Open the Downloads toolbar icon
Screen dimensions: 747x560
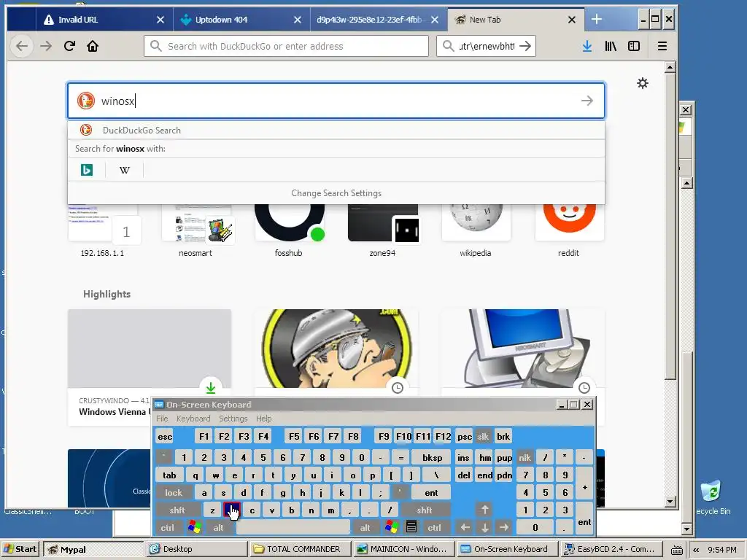pyautogui.click(x=587, y=46)
